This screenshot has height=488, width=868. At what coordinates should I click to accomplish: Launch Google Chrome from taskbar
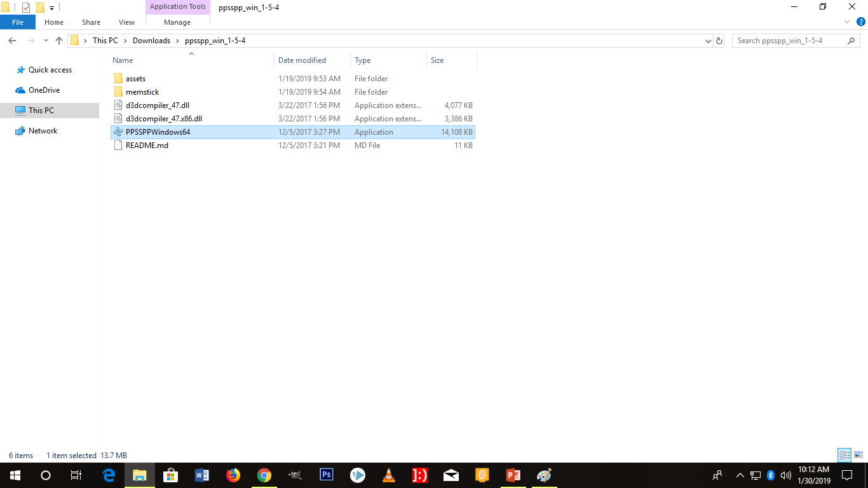(x=264, y=475)
